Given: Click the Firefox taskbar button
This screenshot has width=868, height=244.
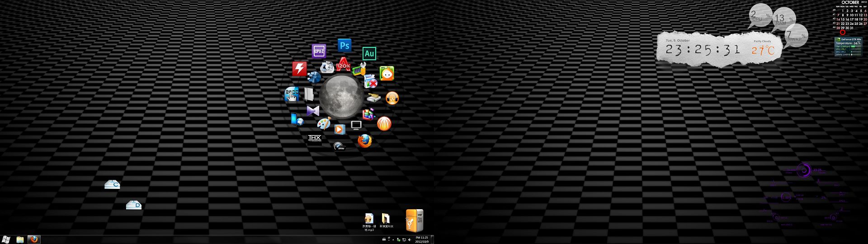Looking at the screenshot, I should point(34,239).
